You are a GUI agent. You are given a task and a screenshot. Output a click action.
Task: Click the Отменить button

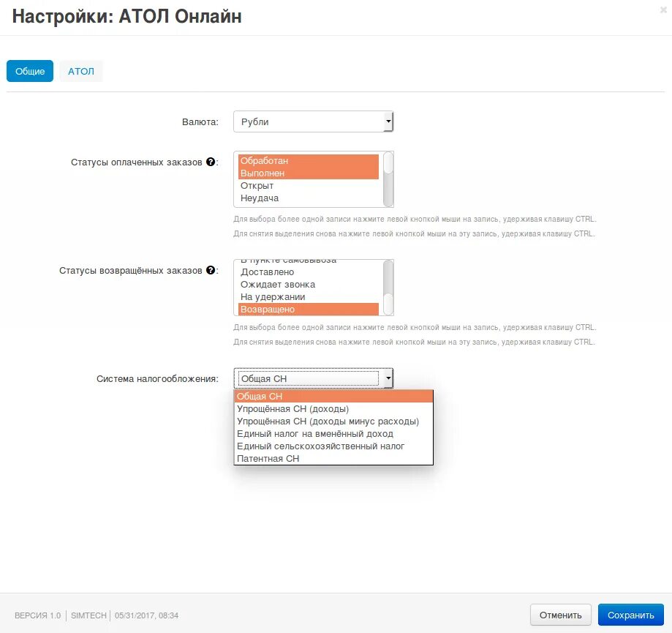[561, 615]
